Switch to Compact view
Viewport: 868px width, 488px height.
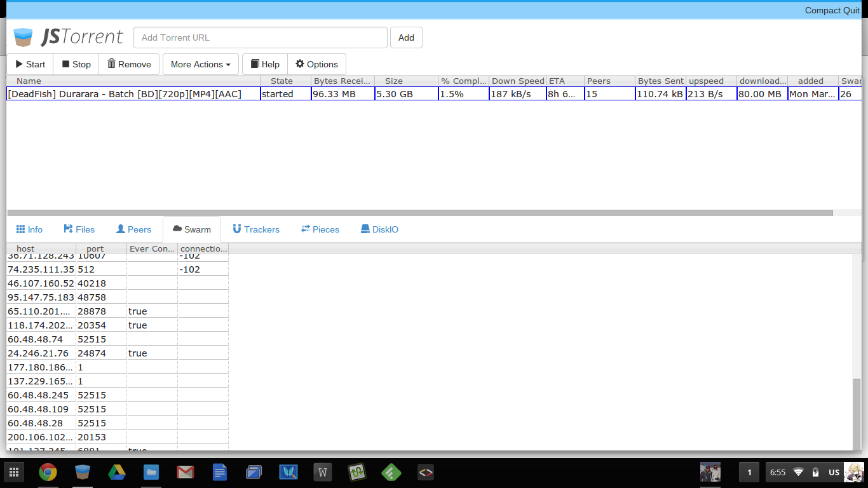823,10
